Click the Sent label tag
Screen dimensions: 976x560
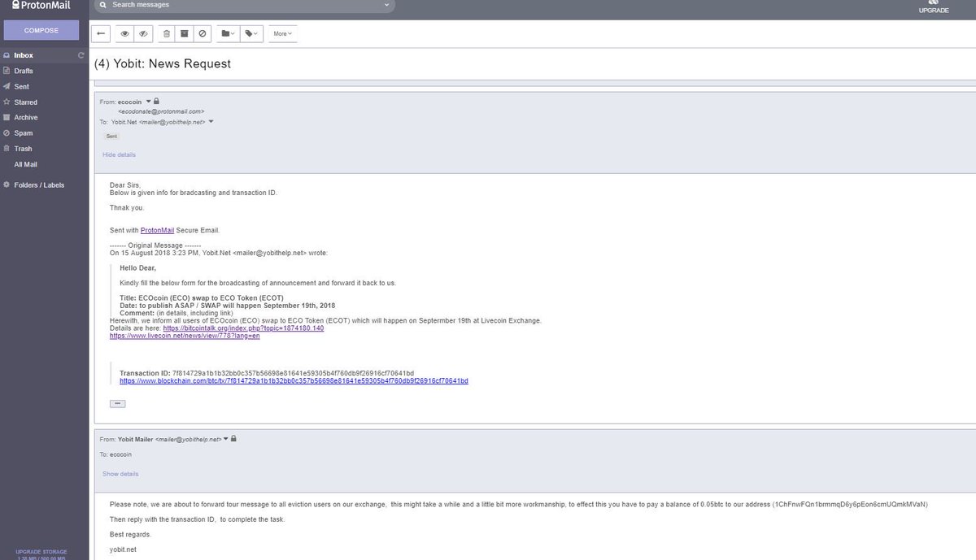pos(112,137)
